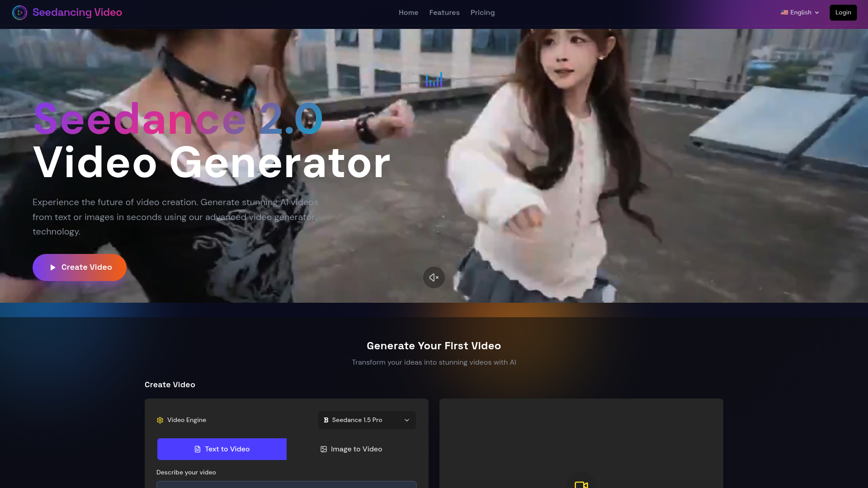Click the Seedancing Video circular play logo icon
The image size is (868, 488).
[19, 13]
